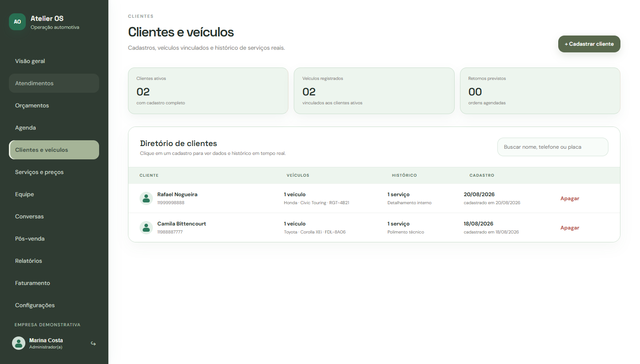Screen dimensions: 640x364
Task: Select the Rafael Nogueira client name
Action: 177,194
